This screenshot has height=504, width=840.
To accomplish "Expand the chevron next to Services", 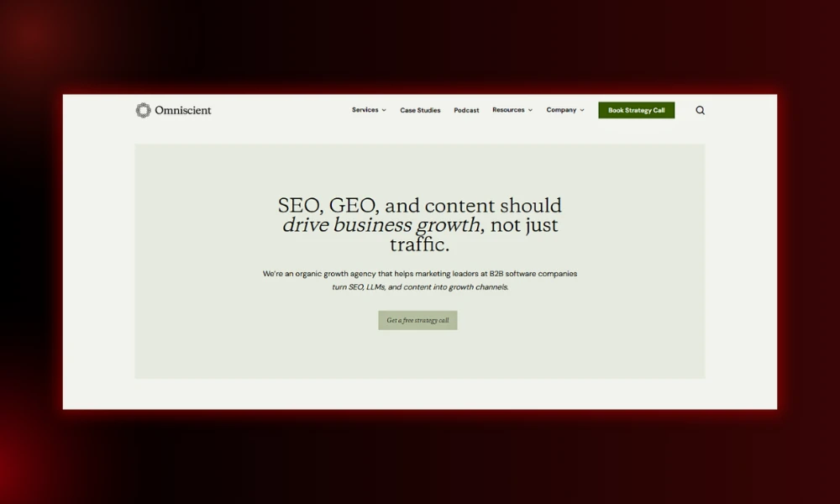I will 384,109.
